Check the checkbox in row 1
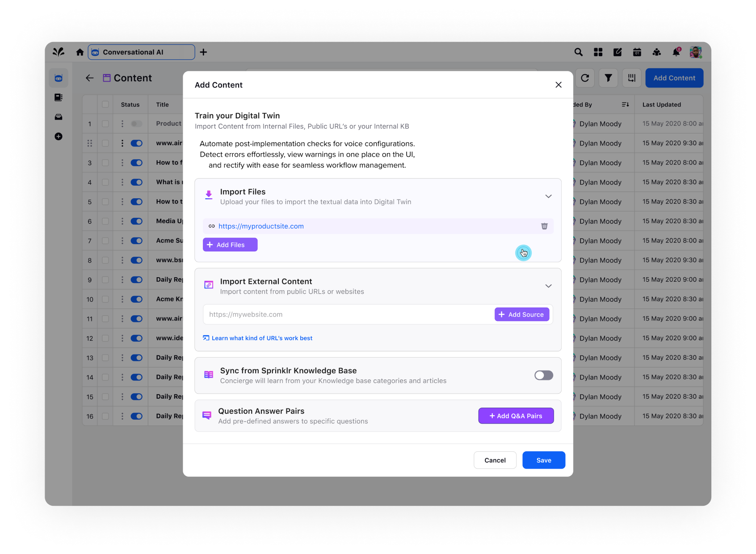 pos(105,124)
